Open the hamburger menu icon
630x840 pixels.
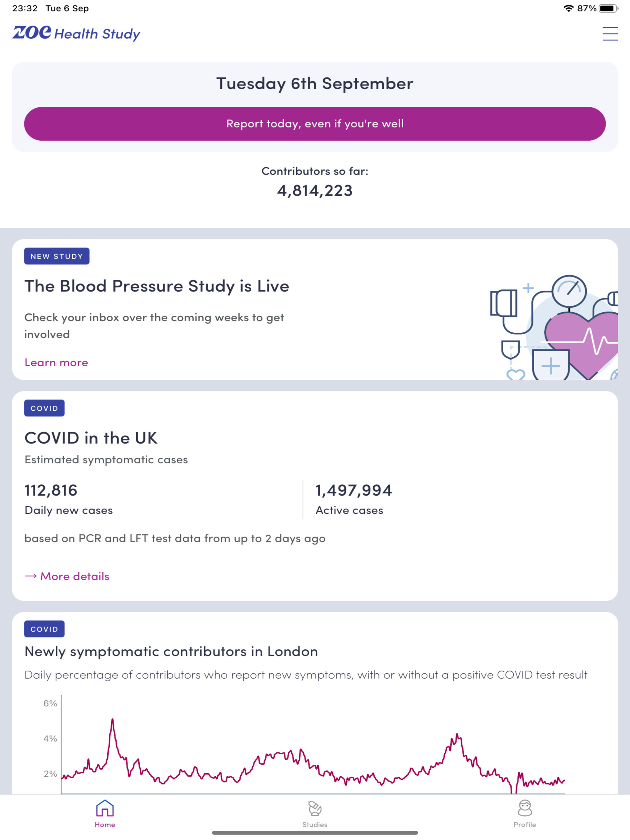click(610, 34)
